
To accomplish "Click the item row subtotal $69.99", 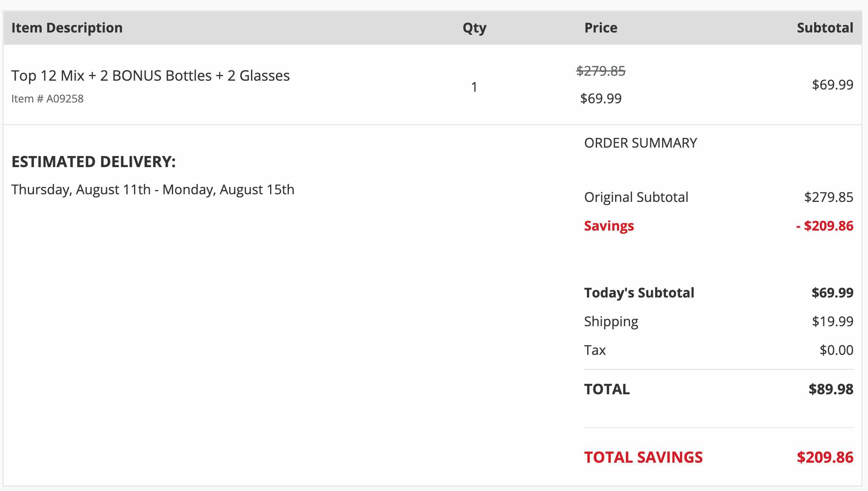I will (x=832, y=85).
